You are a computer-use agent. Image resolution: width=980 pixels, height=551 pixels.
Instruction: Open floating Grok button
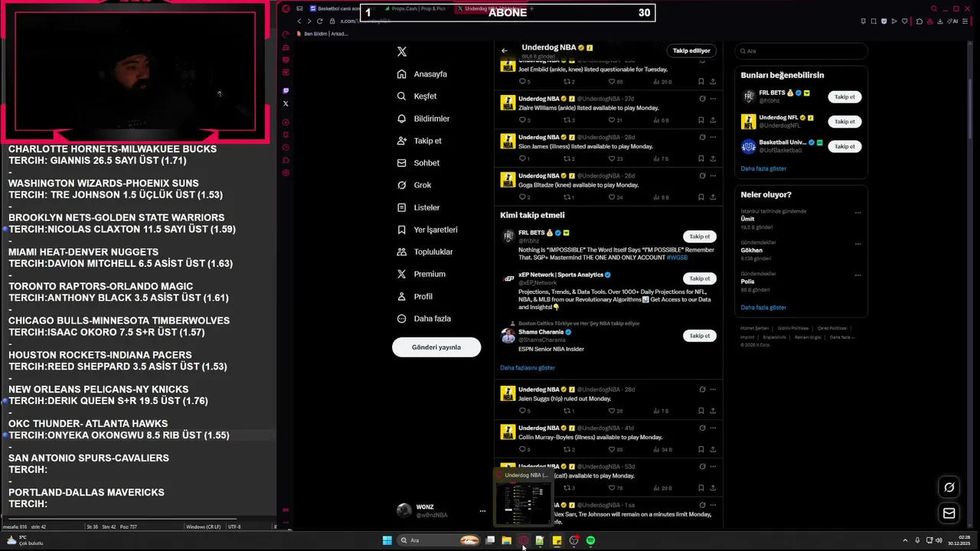(949, 487)
